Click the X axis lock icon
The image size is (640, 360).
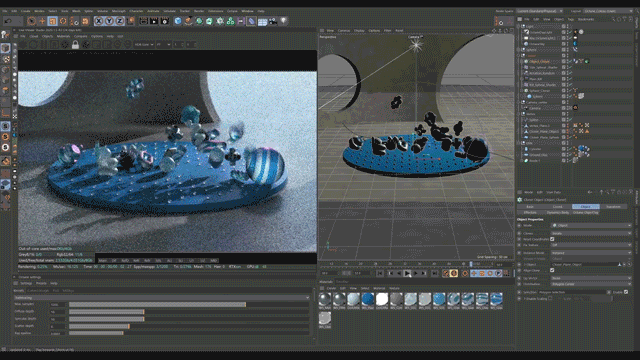tap(98, 21)
